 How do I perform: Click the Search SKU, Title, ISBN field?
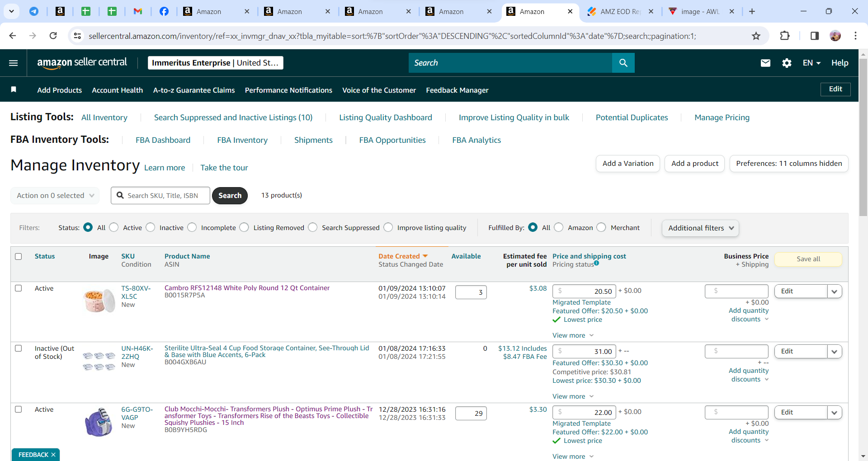tap(160, 196)
